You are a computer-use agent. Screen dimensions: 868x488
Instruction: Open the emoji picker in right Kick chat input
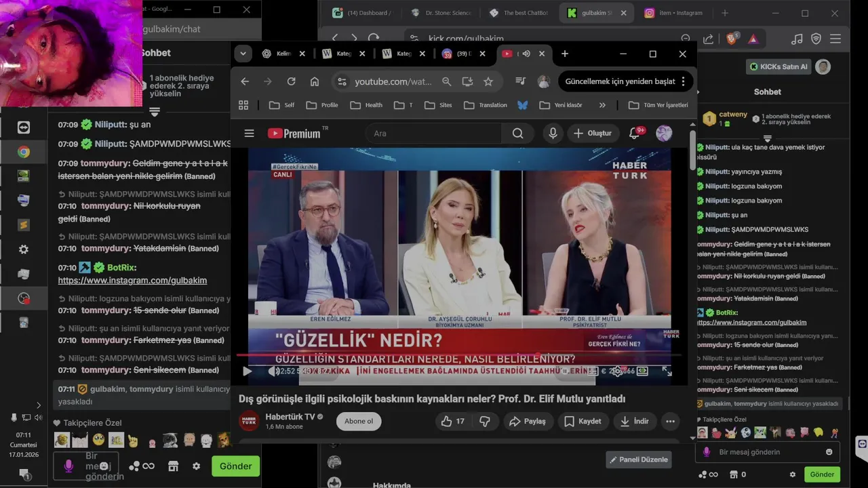point(829,452)
